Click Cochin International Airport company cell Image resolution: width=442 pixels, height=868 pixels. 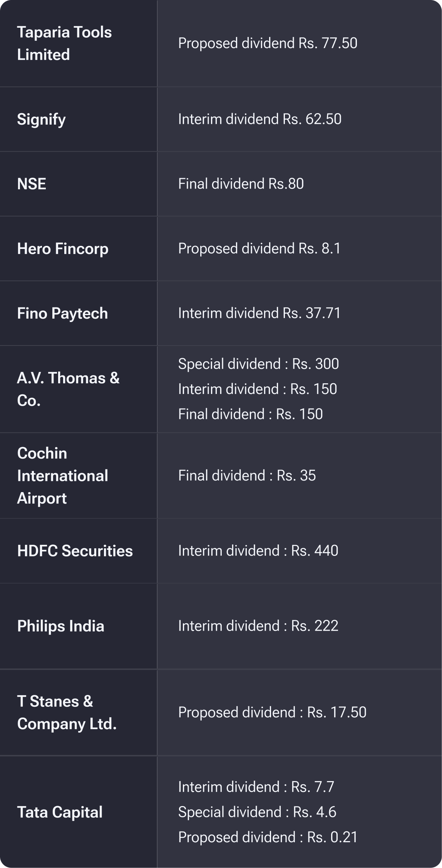[62, 476]
